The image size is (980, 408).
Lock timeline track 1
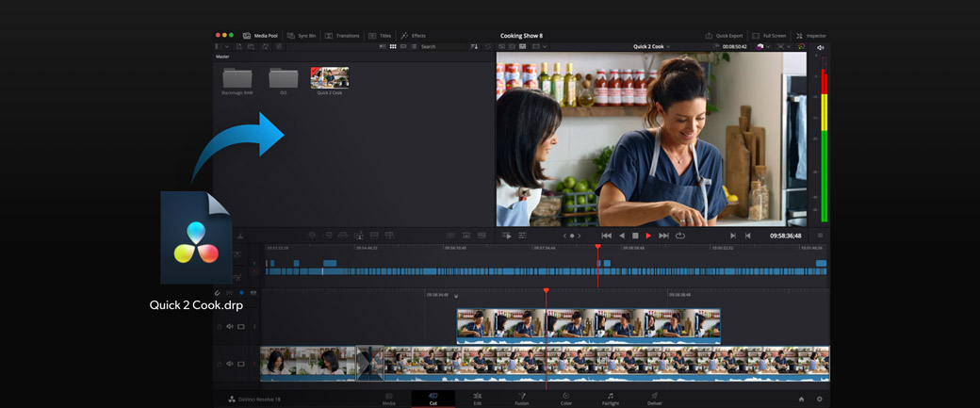point(220,364)
